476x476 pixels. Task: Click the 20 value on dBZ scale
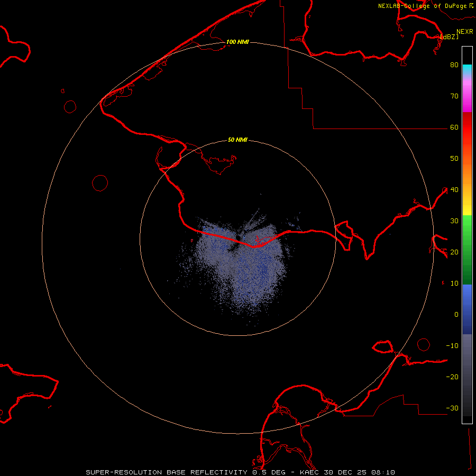[x=454, y=252]
